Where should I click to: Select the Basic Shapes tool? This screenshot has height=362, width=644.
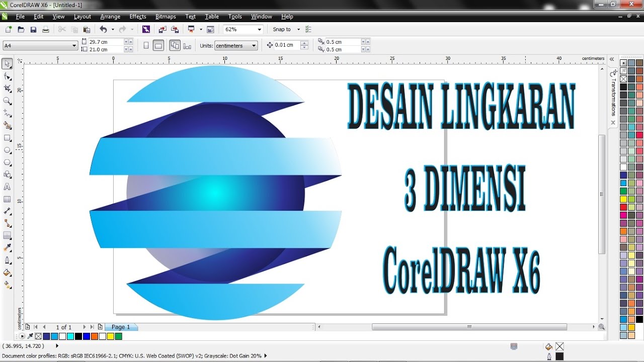[x=7, y=174]
